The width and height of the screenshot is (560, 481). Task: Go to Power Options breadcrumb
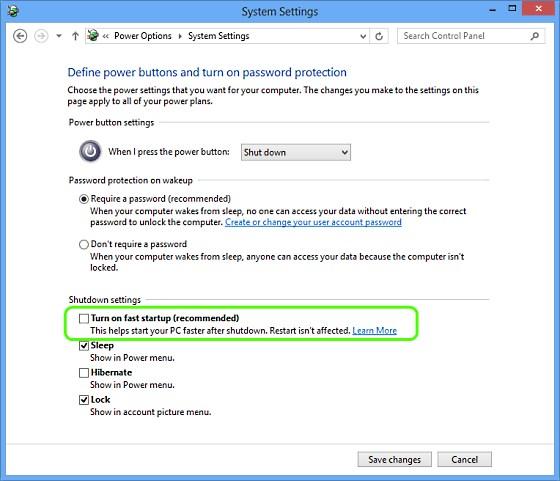click(143, 36)
